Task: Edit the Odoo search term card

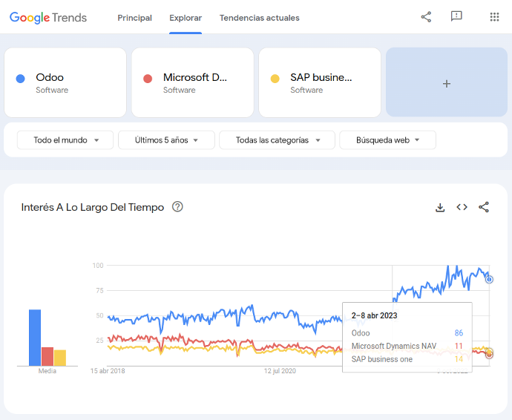Action: click(x=65, y=83)
